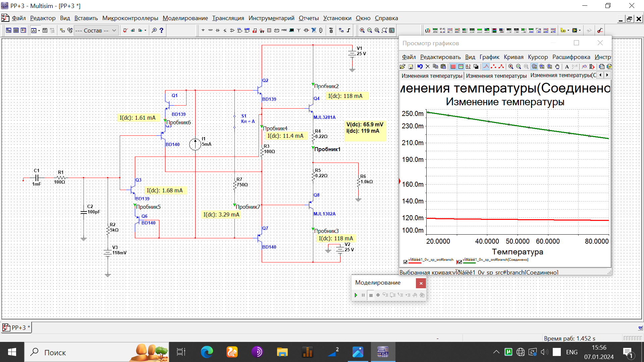The image size is (644, 362).
Task: Select the multimeter instrument icon
Action: (x=428, y=31)
